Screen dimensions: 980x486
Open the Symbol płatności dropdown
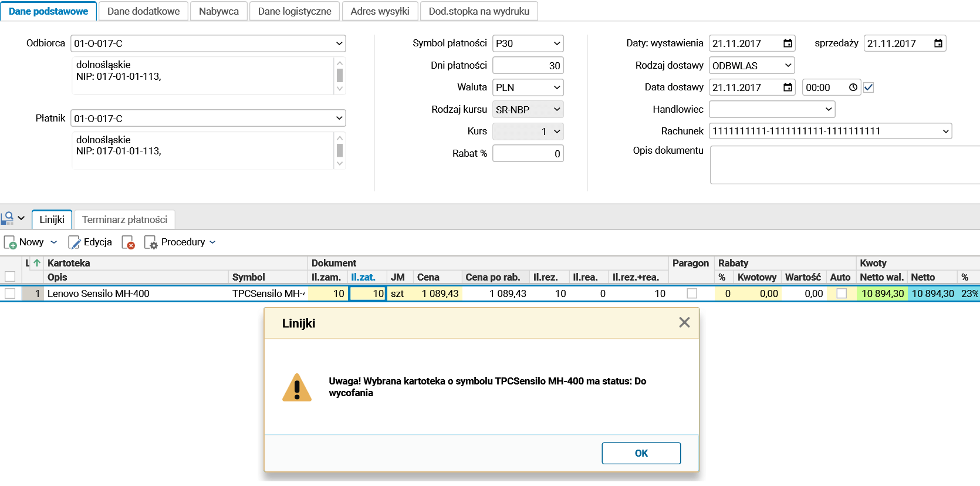tap(557, 43)
